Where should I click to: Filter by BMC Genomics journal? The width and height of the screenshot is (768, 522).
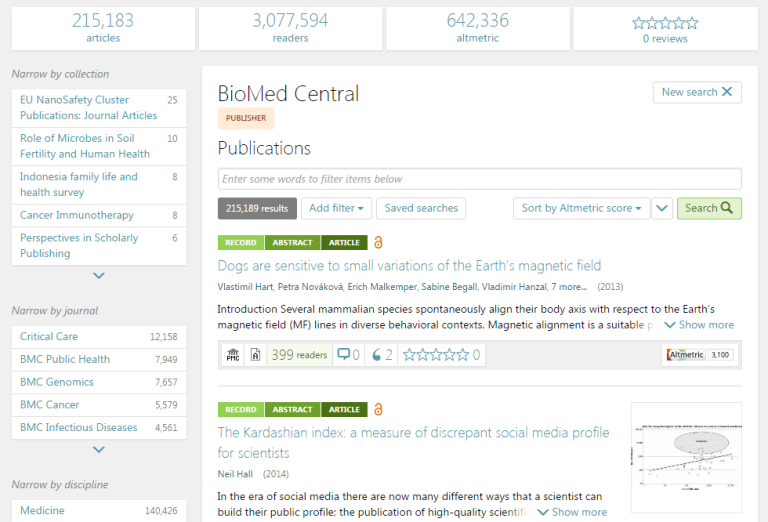[x=99, y=382]
